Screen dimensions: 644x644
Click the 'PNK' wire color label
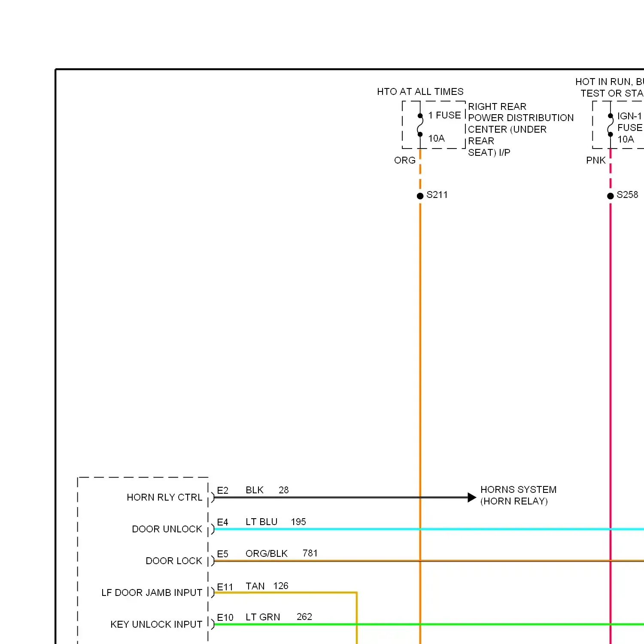596,160
